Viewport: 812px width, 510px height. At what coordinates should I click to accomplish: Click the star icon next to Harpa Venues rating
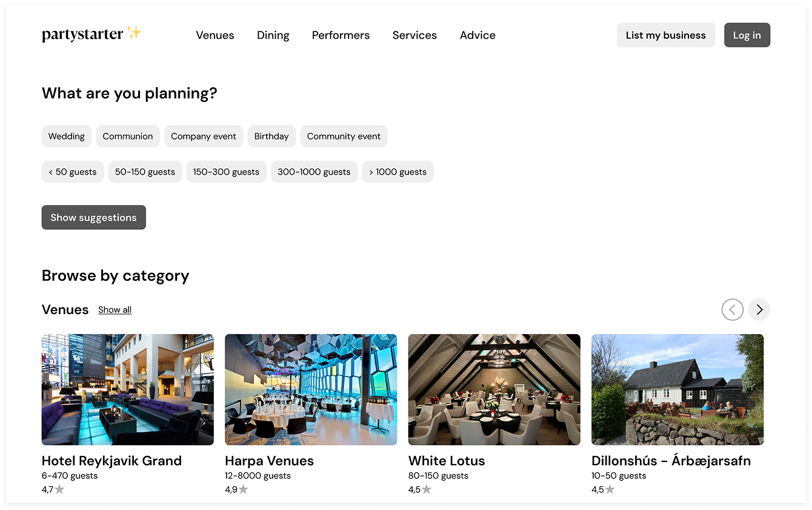pos(244,489)
